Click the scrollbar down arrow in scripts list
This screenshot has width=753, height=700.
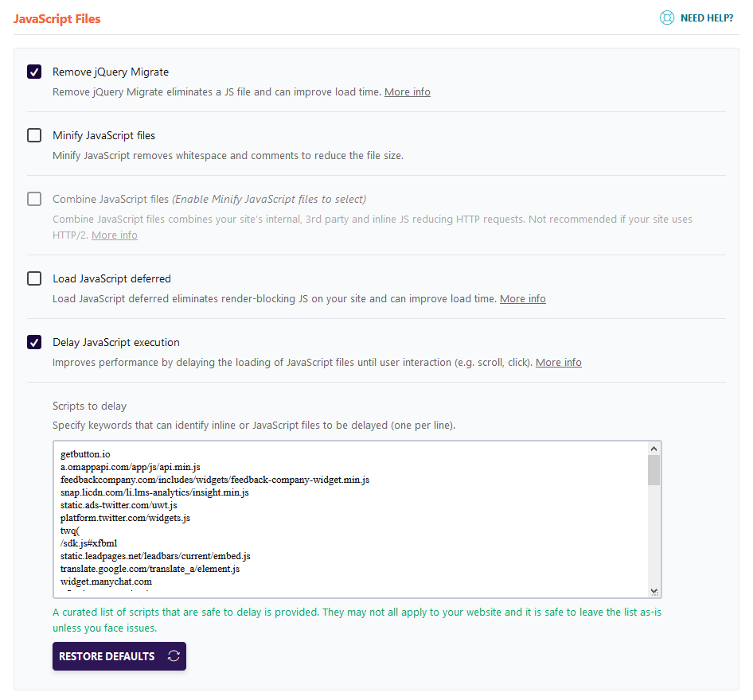pos(654,590)
